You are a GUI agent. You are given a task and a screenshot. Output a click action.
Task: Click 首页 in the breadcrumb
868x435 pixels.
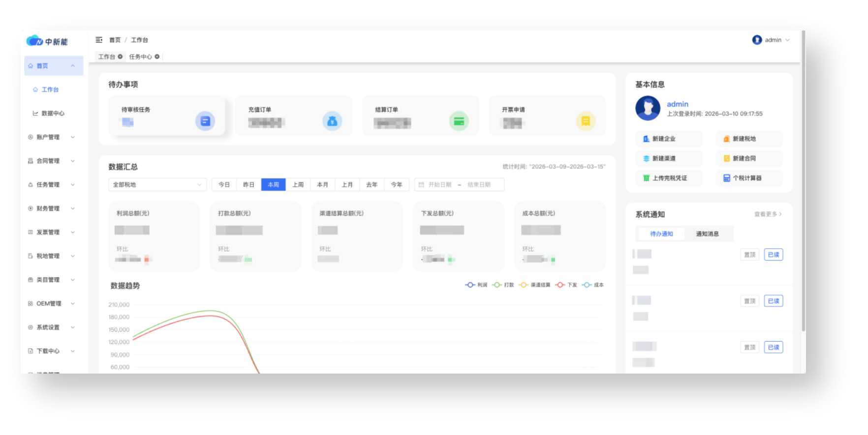[115, 40]
